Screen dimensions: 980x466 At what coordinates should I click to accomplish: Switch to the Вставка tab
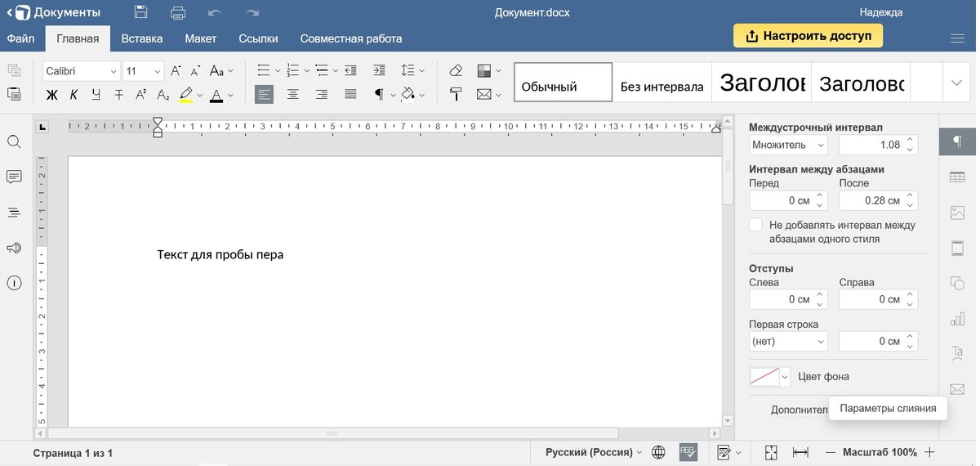[142, 38]
